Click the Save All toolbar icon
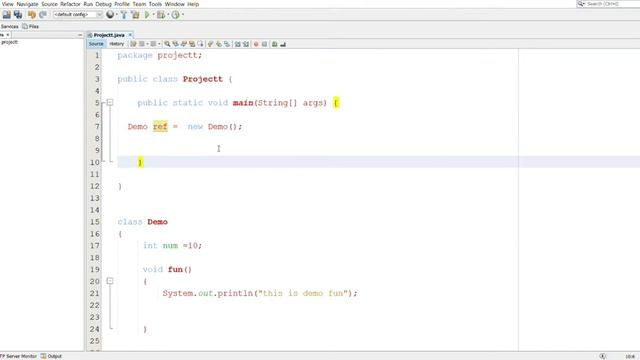This screenshot has width=640, height=360. (x=18, y=15)
